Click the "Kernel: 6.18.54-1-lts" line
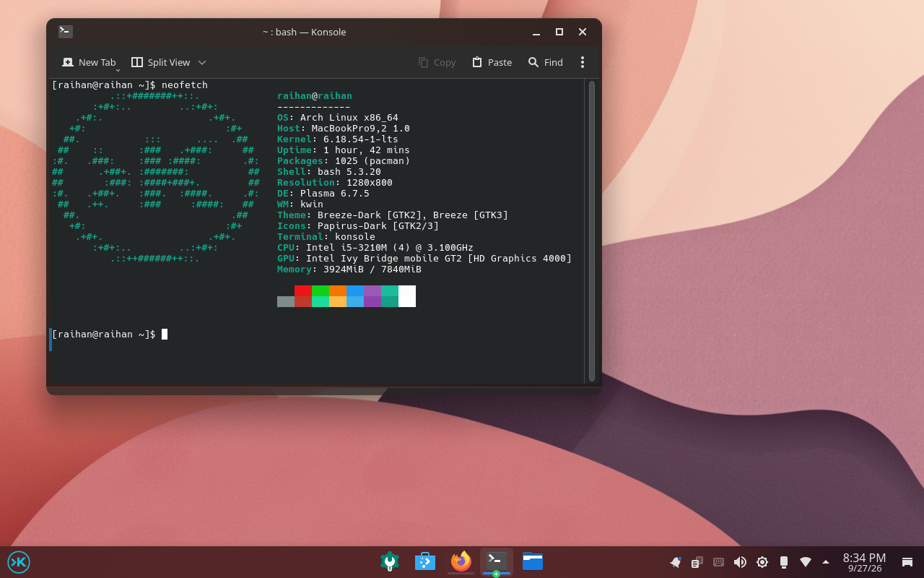The height and width of the screenshot is (578, 924). pyautogui.click(x=338, y=139)
